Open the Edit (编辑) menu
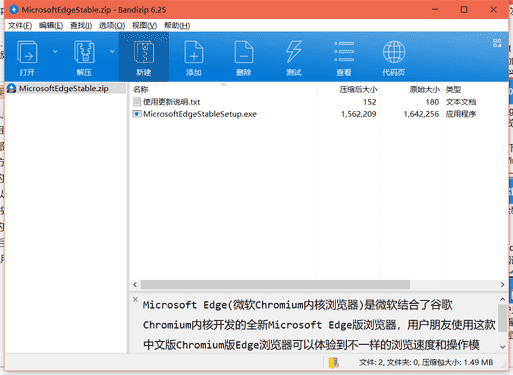 coord(51,25)
